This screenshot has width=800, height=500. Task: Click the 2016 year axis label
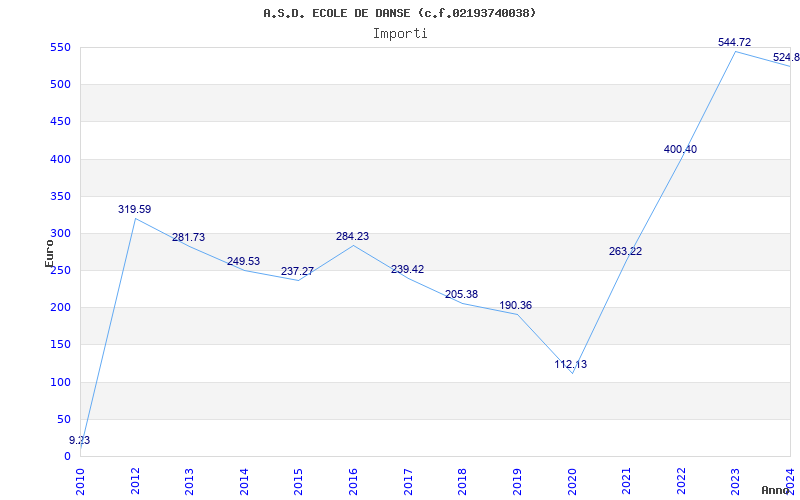tap(353, 482)
